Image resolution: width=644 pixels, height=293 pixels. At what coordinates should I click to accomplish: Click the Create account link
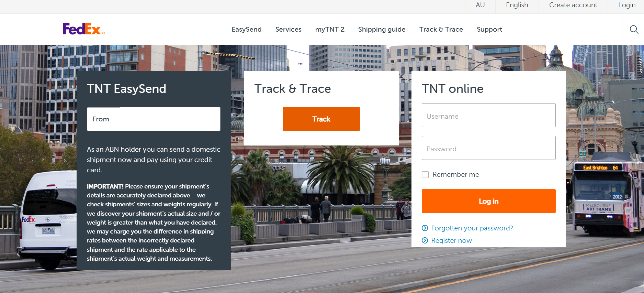(x=573, y=5)
